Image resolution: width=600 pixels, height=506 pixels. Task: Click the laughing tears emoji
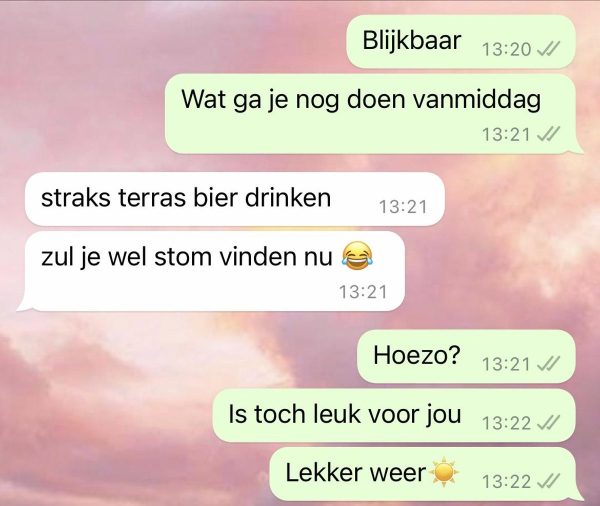pyautogui.click(x=357, y=256)
